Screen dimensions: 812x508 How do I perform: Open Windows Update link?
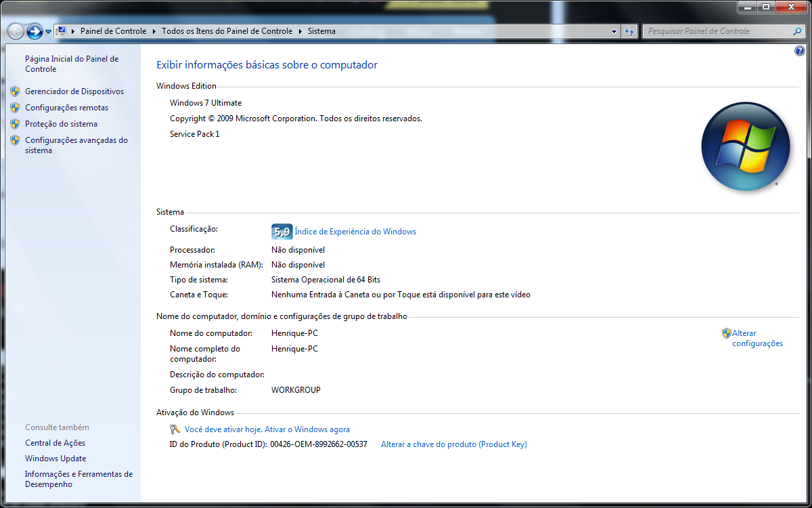(x=55, y=459)
